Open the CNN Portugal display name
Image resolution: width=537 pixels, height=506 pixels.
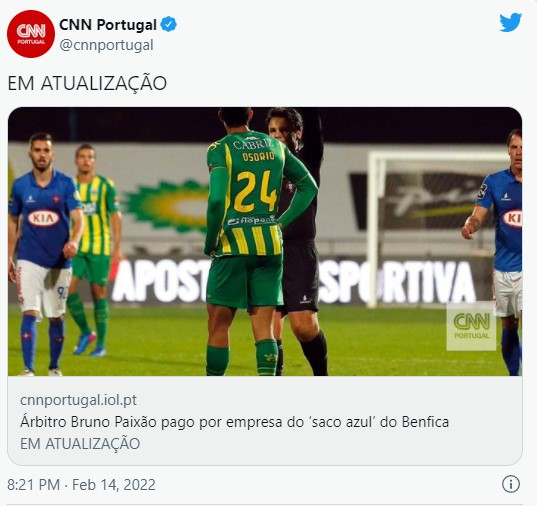(108, 25)
